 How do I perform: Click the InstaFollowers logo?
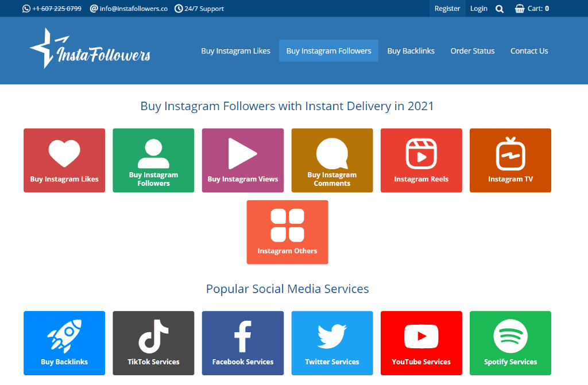coord(90,48)
